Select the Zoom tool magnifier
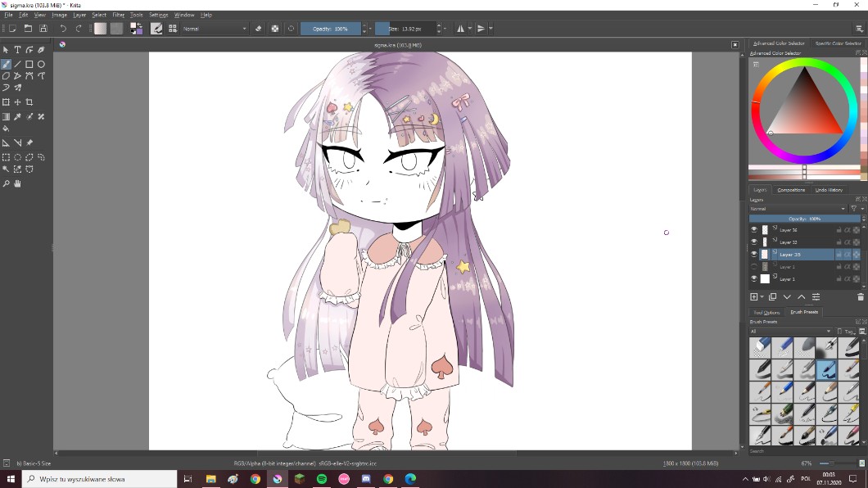The width and height of the screenshot is (868, 488). [x=6, y=183]
